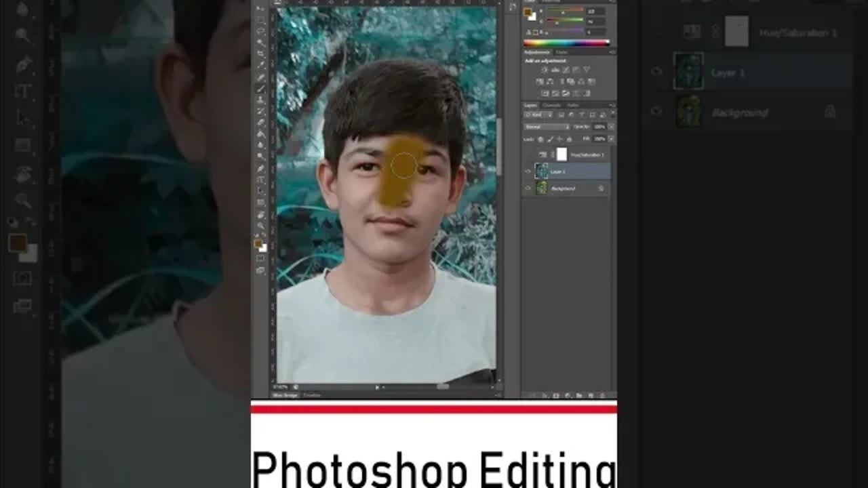The width and height of the screenshot is (868, 488).
Task: Click the toolbar foreground color swatch
Action: [x=258, y=242]
